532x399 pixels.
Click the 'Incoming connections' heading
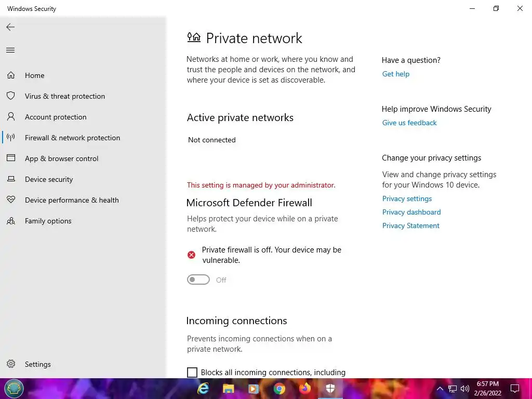point(236,321)
